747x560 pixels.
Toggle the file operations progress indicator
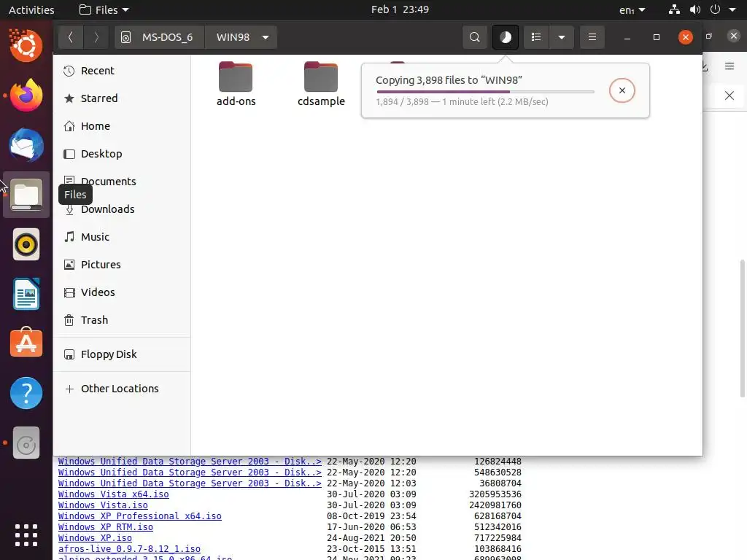[506, 37]
